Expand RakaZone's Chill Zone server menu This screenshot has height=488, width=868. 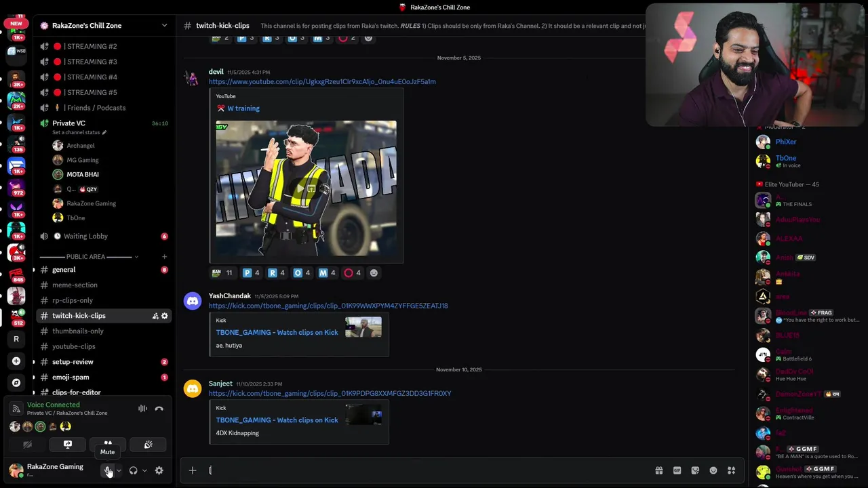click(164, 26)
